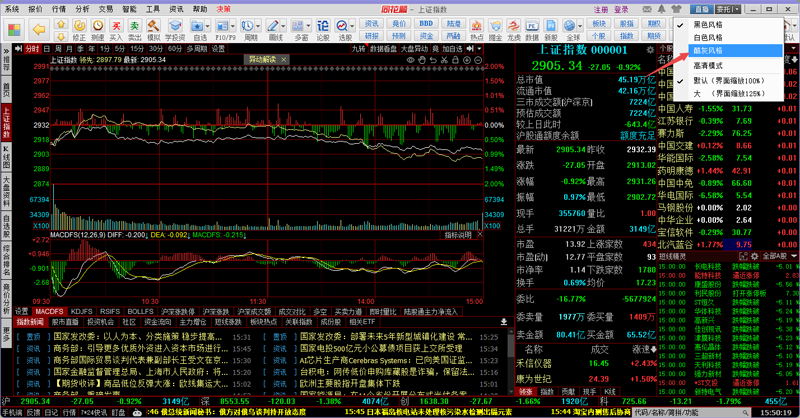The height and width of the screenshot is (418, 800).
Task: Click the 选股 stock picker icon
Action: [342, 26]
